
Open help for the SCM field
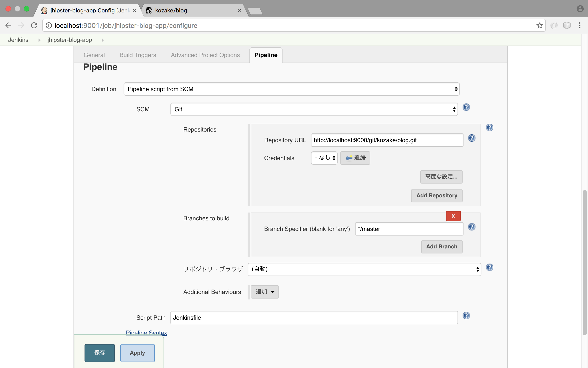click(x=466, y=107)
